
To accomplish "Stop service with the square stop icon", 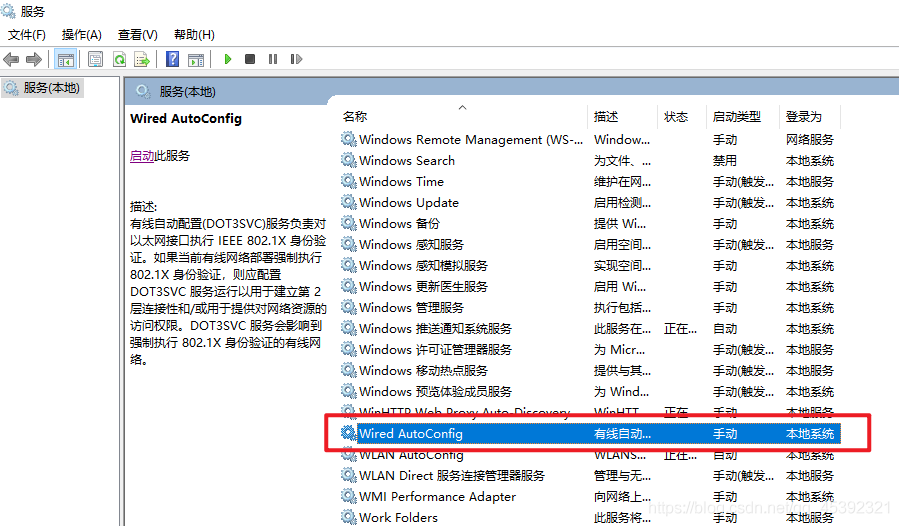I will tap(250, 59).
